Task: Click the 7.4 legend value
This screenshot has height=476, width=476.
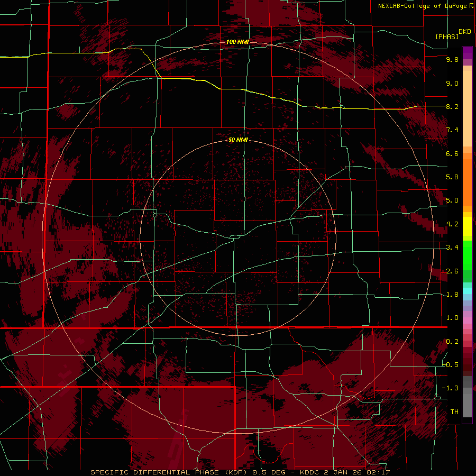Action: 452,130
